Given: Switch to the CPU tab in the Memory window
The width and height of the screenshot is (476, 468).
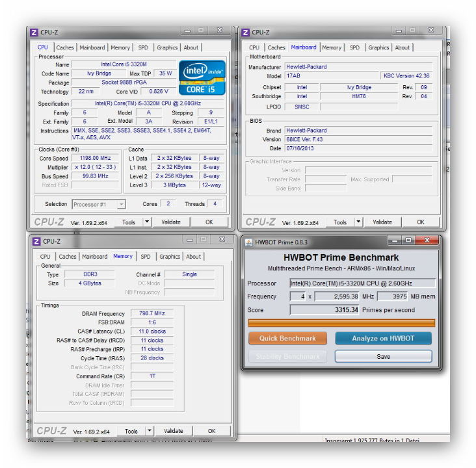Looking at the screenshot, I should [x=46, y=257].
